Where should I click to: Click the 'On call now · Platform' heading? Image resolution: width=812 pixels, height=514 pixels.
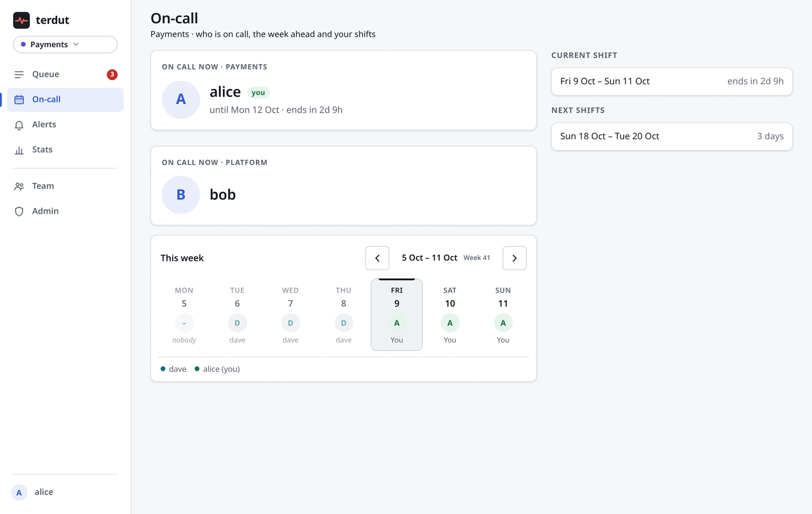(x=215, y=163)
